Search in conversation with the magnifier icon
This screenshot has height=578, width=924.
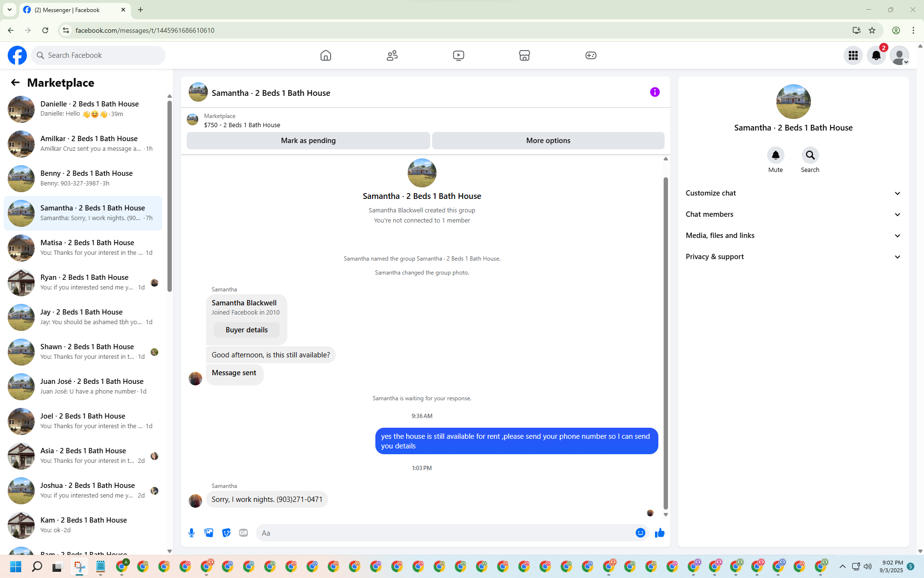[x=810, y=155]
